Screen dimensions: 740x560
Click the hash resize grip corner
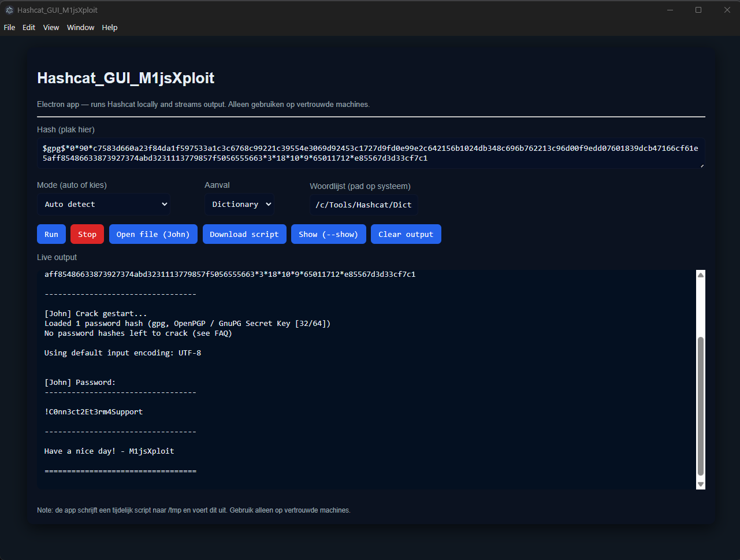click(702, 165)
